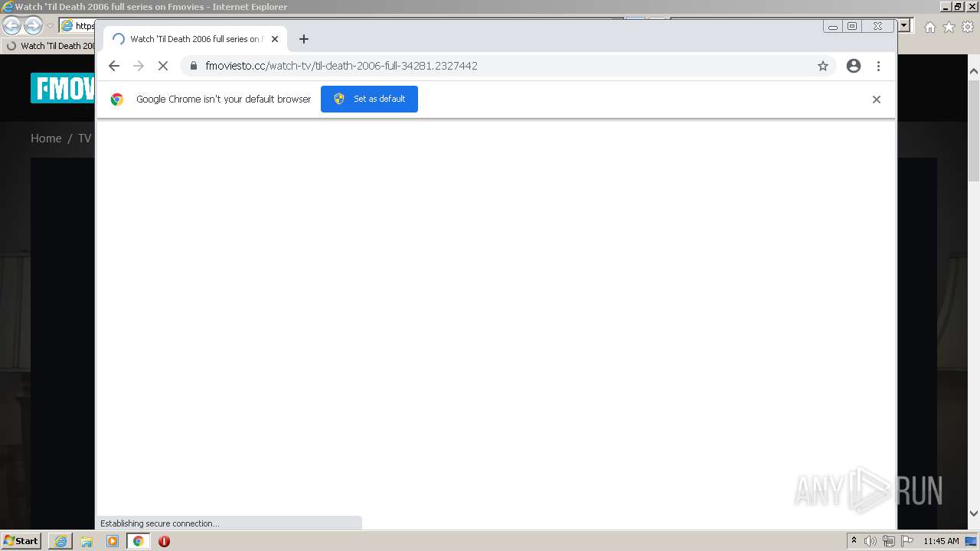980x551 pixels.
Task: Select the 'Til Death 2006 Chrome tab
Action: point(194,39)
